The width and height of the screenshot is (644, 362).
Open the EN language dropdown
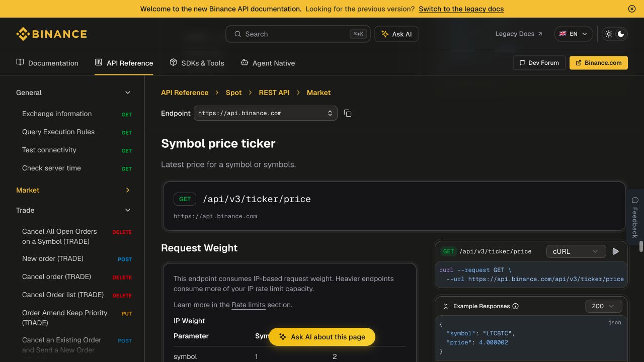tap(574, 34)
